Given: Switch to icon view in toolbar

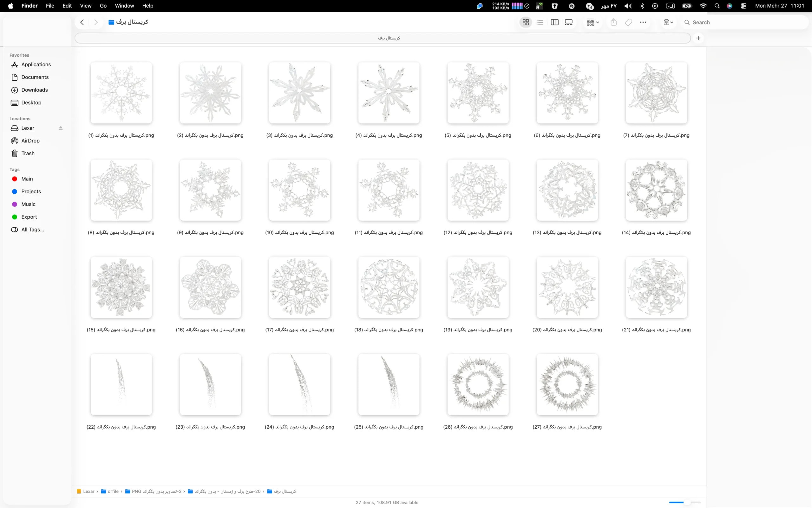Looking at the screenshot, I should [x=526, y=22].
